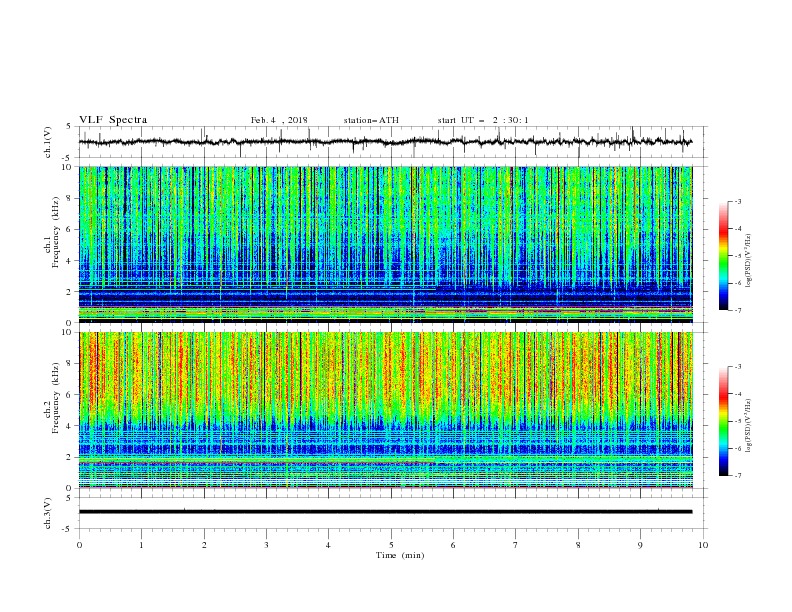
Task: Click the "9" tick on the Time axis
Action: tap(640, 545)
